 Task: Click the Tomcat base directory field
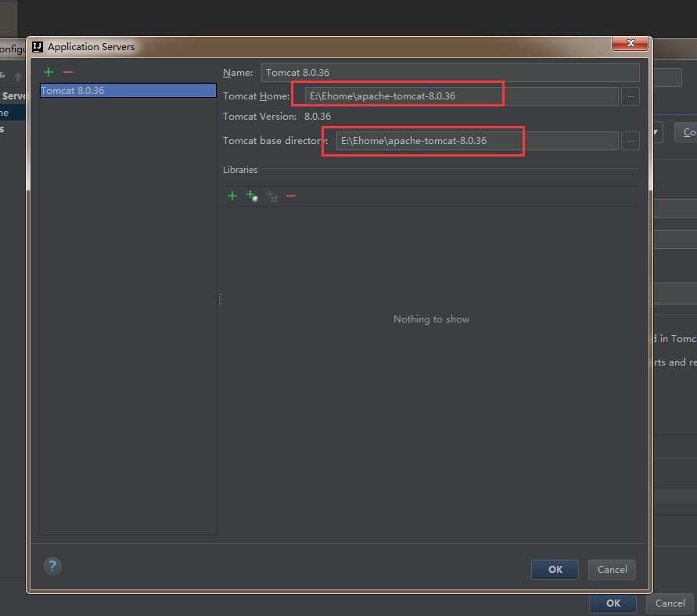point(477,141)
